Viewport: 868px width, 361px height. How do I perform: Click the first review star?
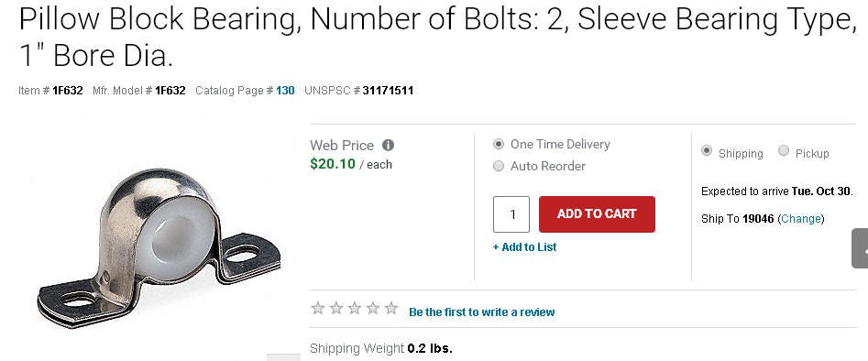pyautogui.click(x=318, y=309)
